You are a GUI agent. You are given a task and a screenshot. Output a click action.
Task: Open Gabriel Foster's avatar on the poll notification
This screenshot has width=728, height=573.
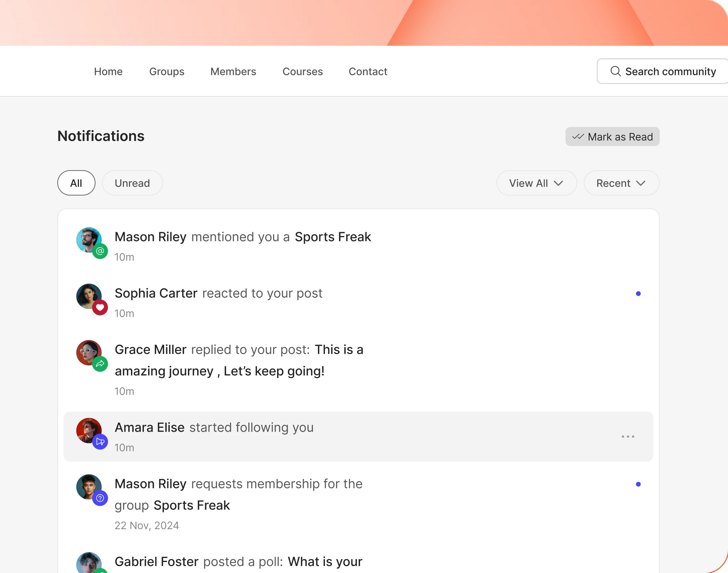(89, 563)
